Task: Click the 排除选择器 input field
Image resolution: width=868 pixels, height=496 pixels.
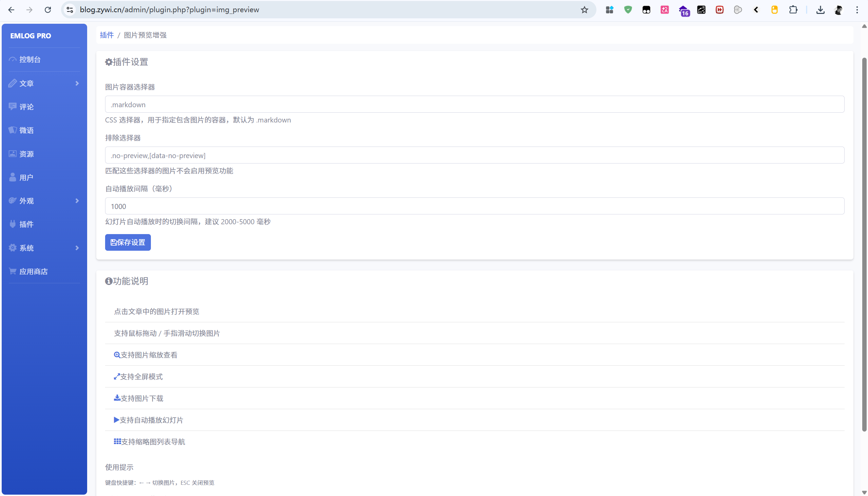Action: 474,155
